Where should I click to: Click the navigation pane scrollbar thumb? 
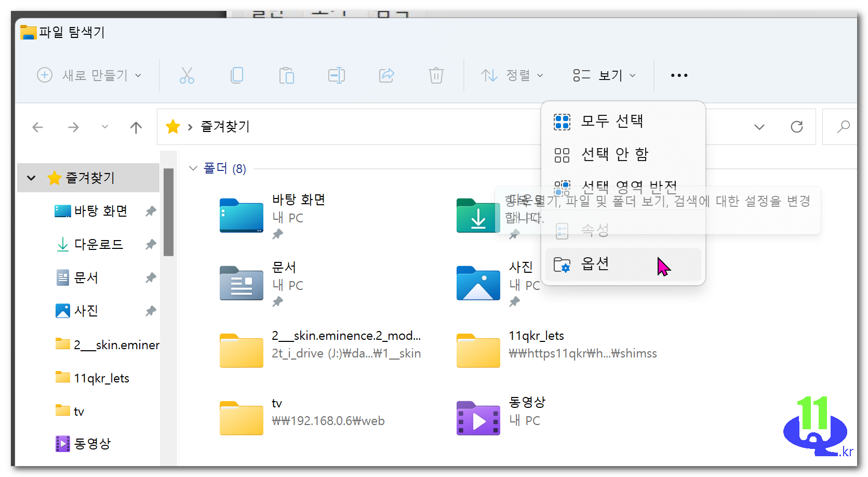point(168,212)
